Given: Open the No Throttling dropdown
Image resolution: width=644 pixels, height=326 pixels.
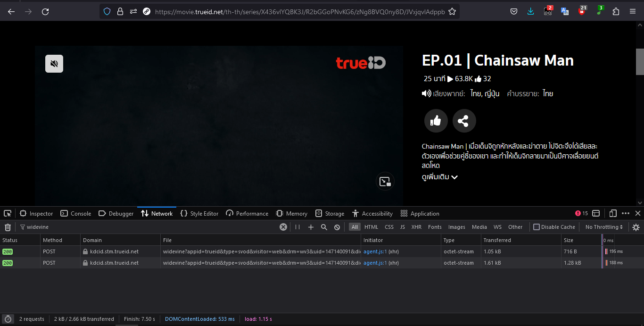Looking at the screenshot, I should pyautogui.click(x=604, y=227).
